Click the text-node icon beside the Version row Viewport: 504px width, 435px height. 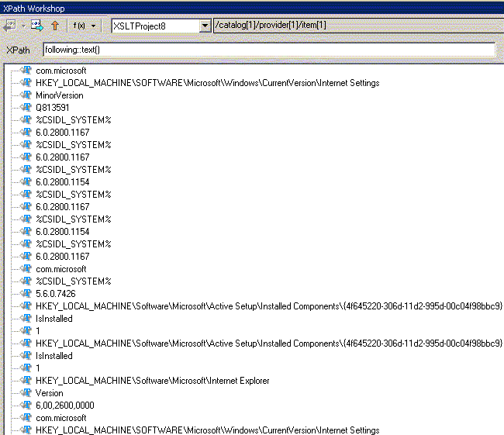coord(26,392)
